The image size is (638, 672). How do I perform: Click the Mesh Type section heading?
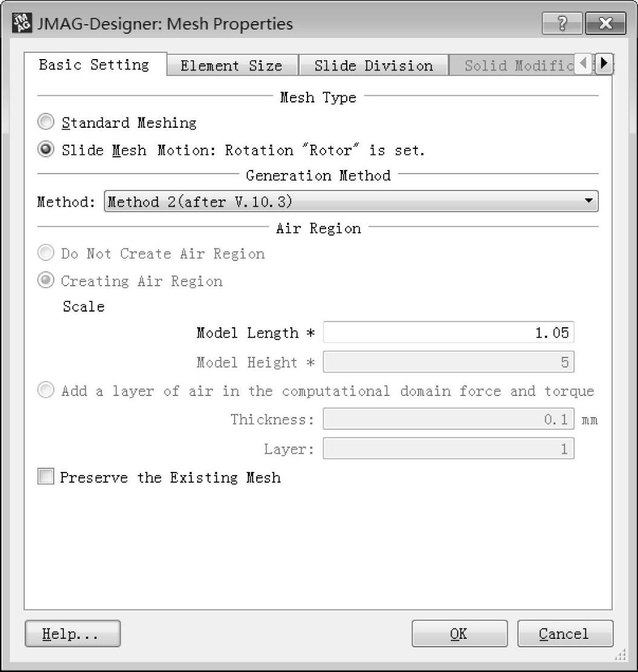[x=318, y=97]
